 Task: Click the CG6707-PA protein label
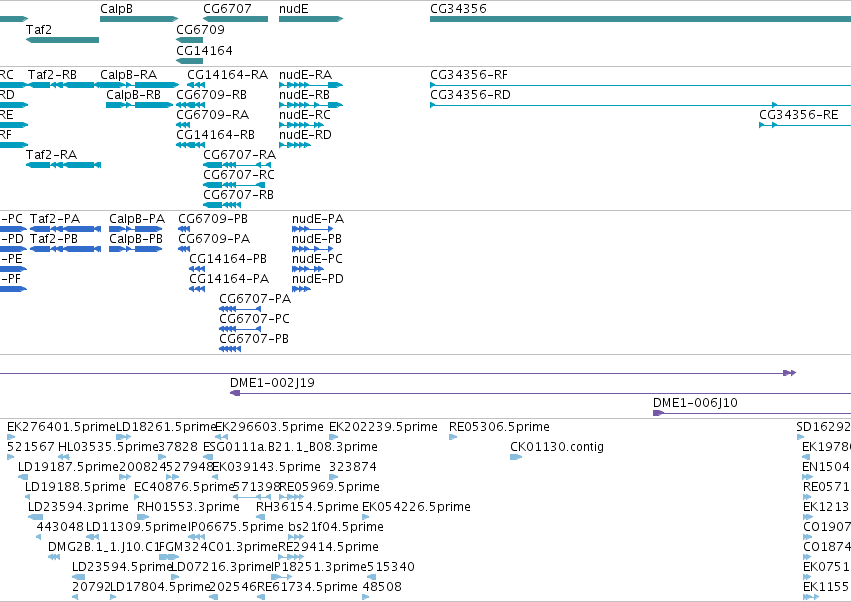(255, 299)
